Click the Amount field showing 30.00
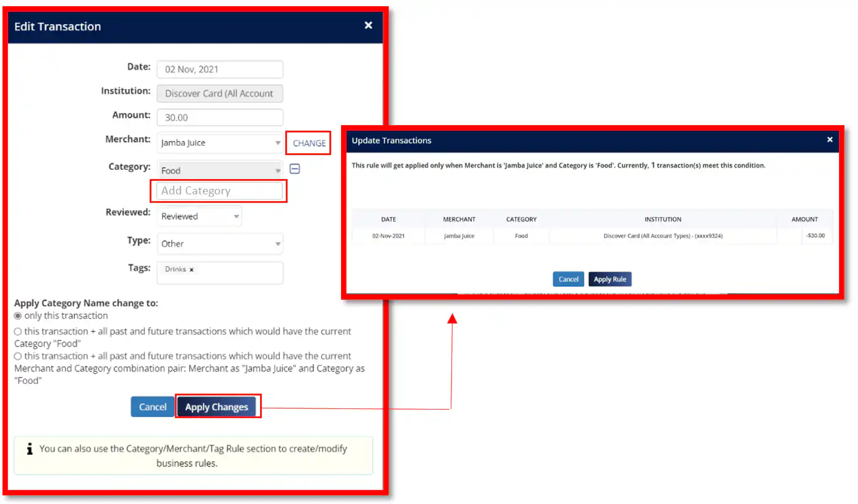 click(x=220, y=118)
